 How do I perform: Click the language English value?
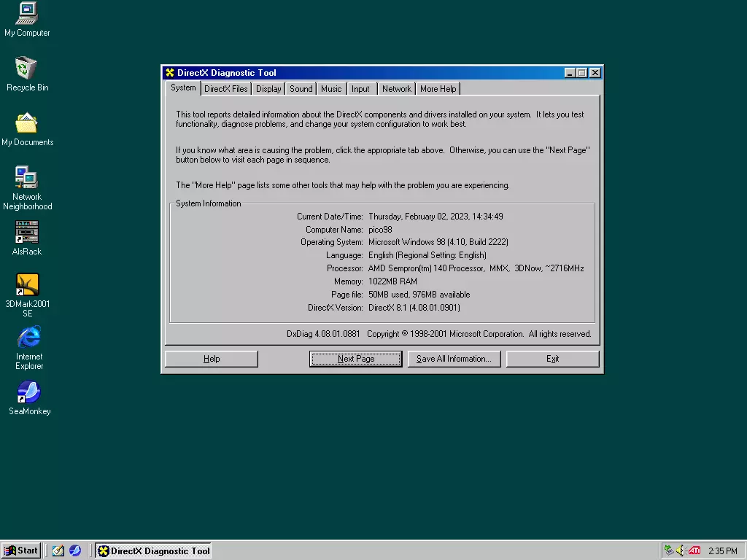(427, 256)
